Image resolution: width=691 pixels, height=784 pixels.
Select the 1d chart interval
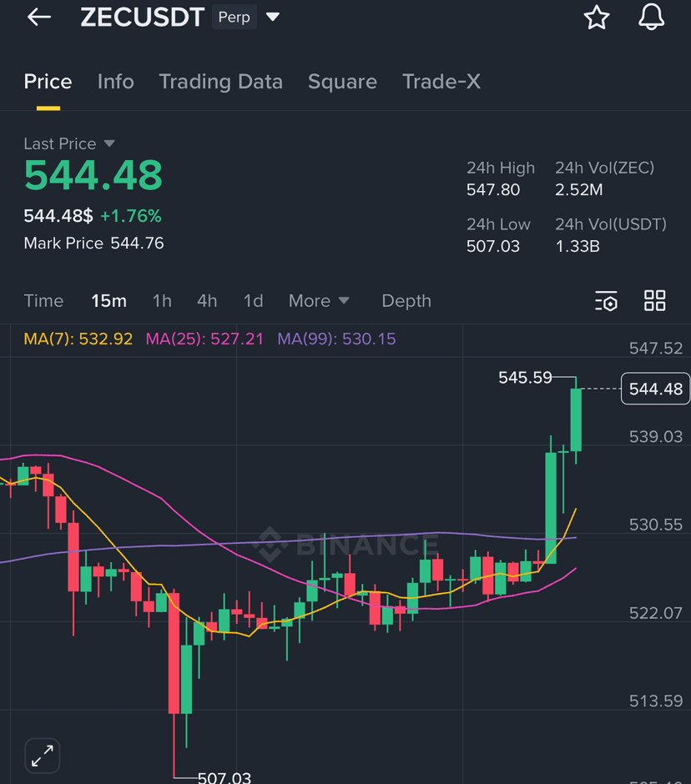pos(253,301)
